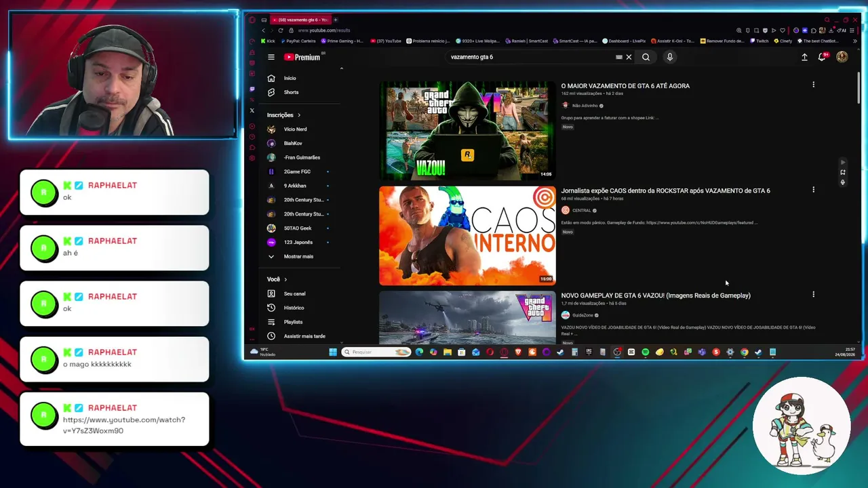868x488 pixels.
Task: Clear the search text with the X
Action: click(x=629, y=57)
